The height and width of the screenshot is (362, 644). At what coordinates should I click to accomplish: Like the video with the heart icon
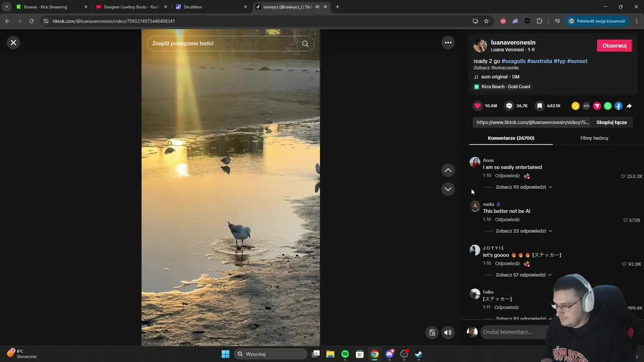[x=477, y=106]
